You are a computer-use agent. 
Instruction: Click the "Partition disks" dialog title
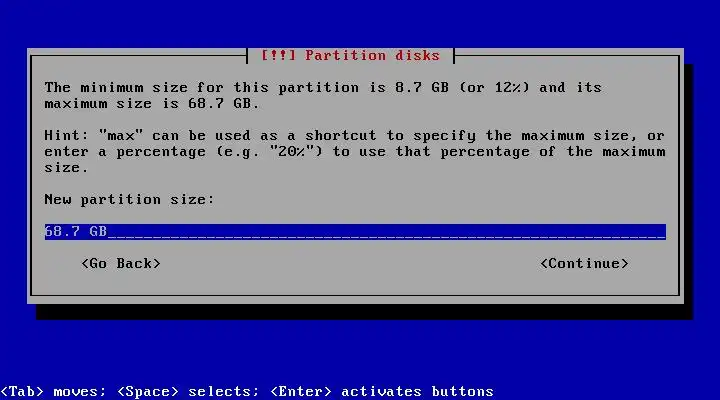coord(350,56)
